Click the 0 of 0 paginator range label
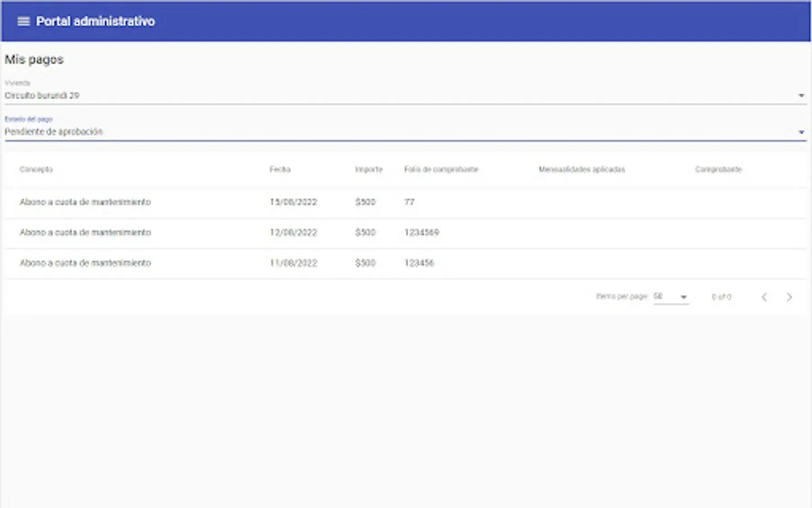The width and height of the screenshot is (812, 508). pos(721,297)
